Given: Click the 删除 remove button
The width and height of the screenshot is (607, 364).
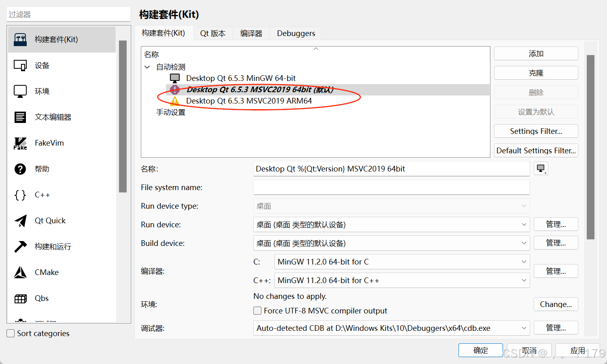Looking at the screenshot, I should coord(536,92).
